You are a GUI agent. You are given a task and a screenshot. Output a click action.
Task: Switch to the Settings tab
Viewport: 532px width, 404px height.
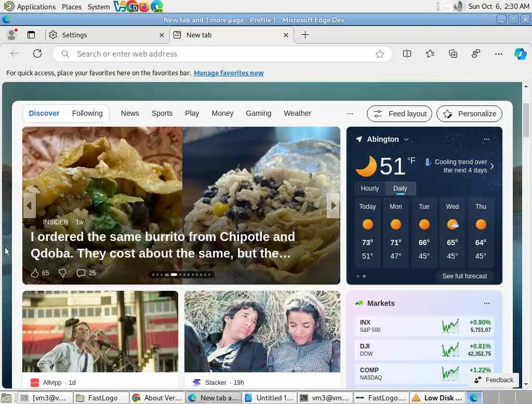point(107,35)
